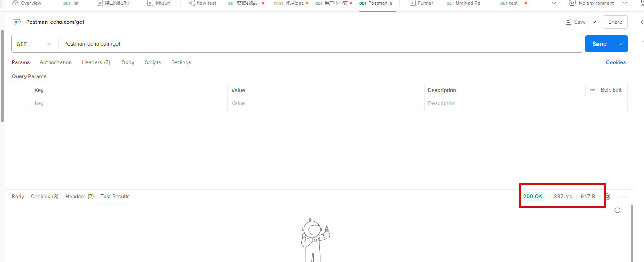Switch to the Authorization tab
This screenshot has height=262, width=644.
(x=55, y=62)
